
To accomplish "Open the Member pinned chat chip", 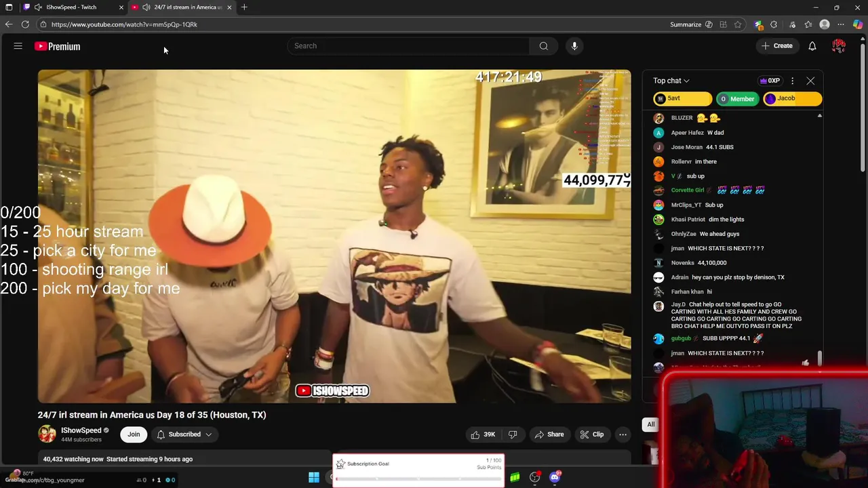I will pyautogui.click(x=737, y=99).
